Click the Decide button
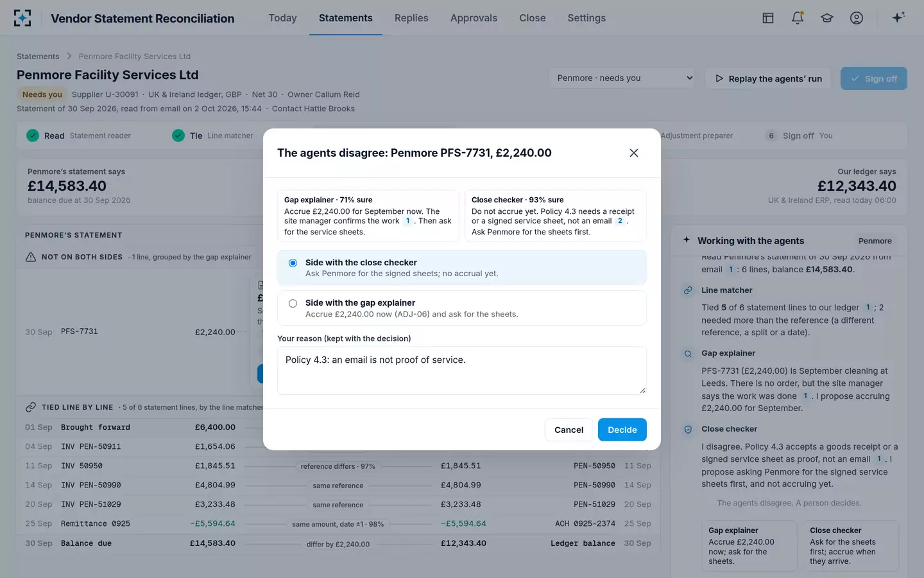 [x=622, y=430]
